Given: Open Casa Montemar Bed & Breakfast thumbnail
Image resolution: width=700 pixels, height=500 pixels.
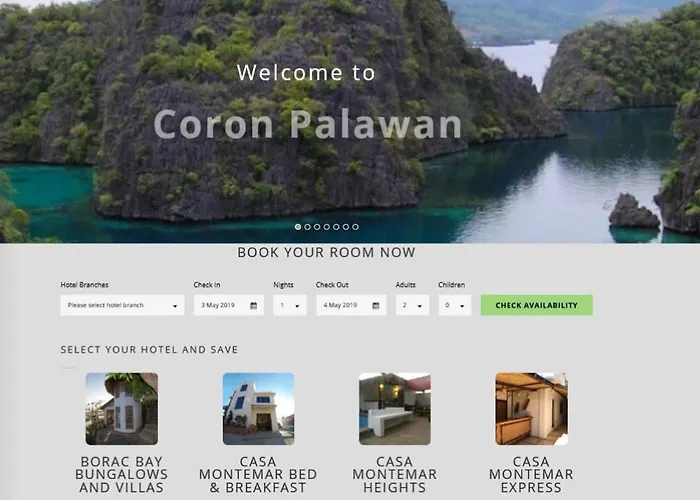Looking at the screenshot, I should [x=258, y=409].
